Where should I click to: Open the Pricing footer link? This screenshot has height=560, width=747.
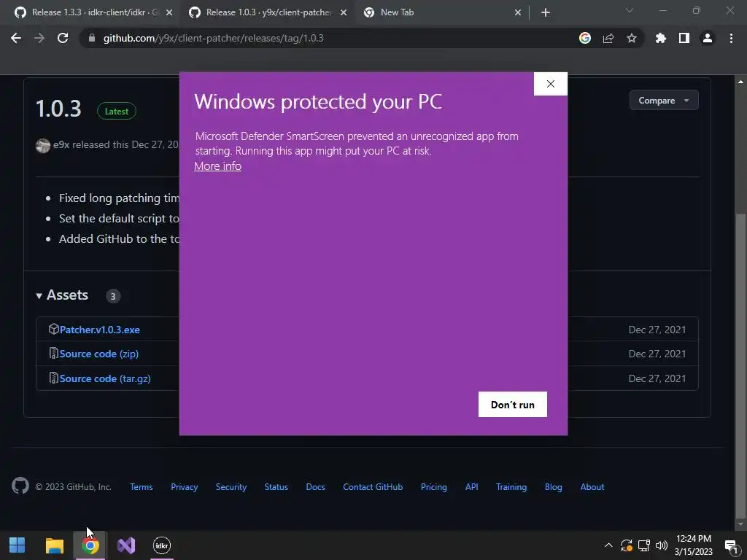pos(434,486)
